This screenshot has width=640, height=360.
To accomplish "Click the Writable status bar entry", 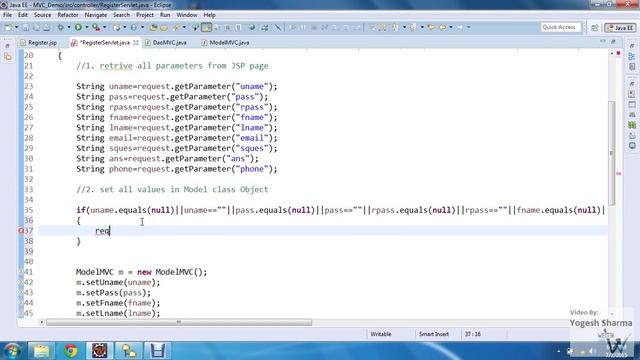I will 381,334.
